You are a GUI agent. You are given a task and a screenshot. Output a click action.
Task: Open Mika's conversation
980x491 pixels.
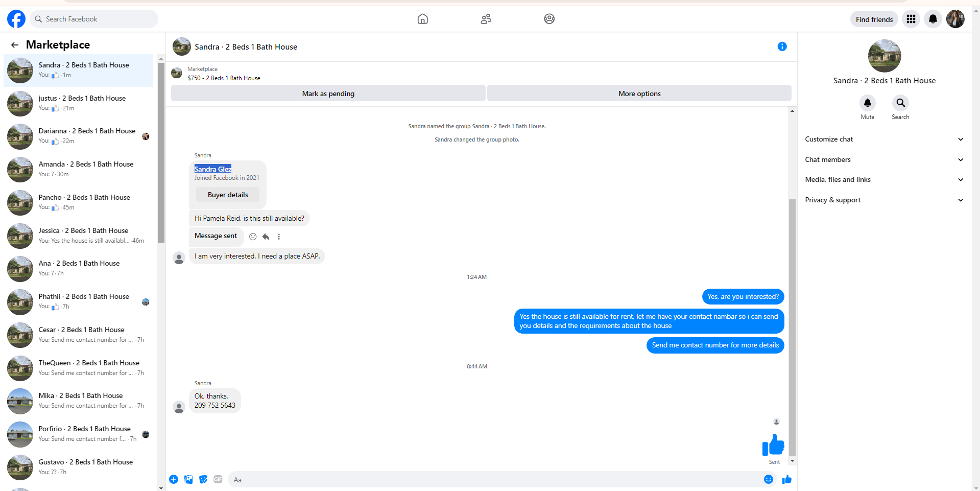[79, 401]
